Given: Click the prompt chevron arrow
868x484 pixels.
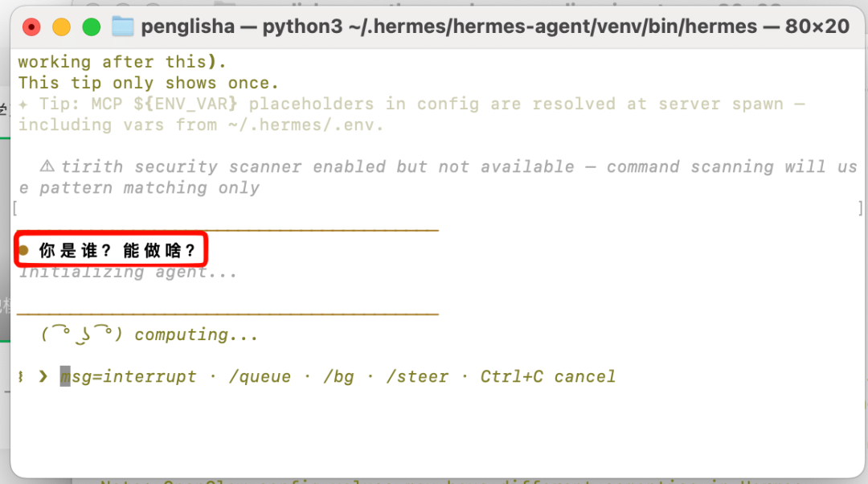Looking at the screenshot, I should [43, 376].
